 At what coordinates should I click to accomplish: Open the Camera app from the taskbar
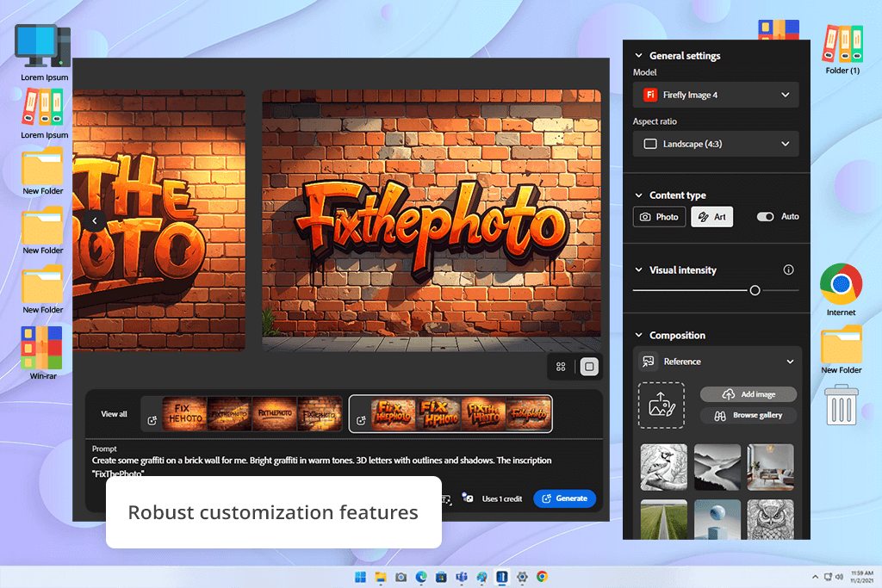coord(401,577)
